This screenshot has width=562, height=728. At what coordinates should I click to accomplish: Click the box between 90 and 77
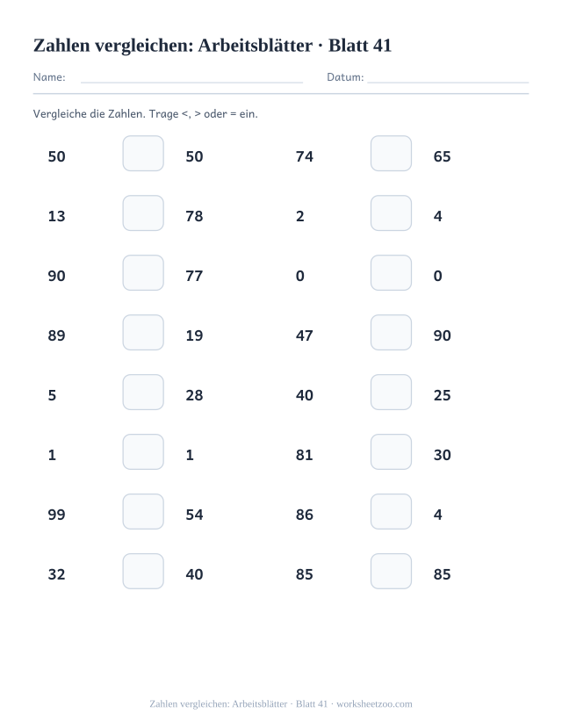click(143, 272)
